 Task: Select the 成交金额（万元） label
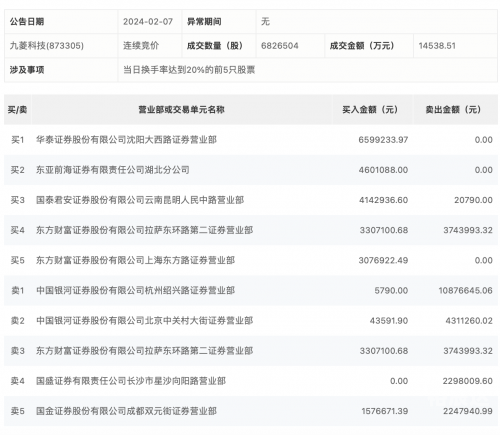click(x=362, y=46)
